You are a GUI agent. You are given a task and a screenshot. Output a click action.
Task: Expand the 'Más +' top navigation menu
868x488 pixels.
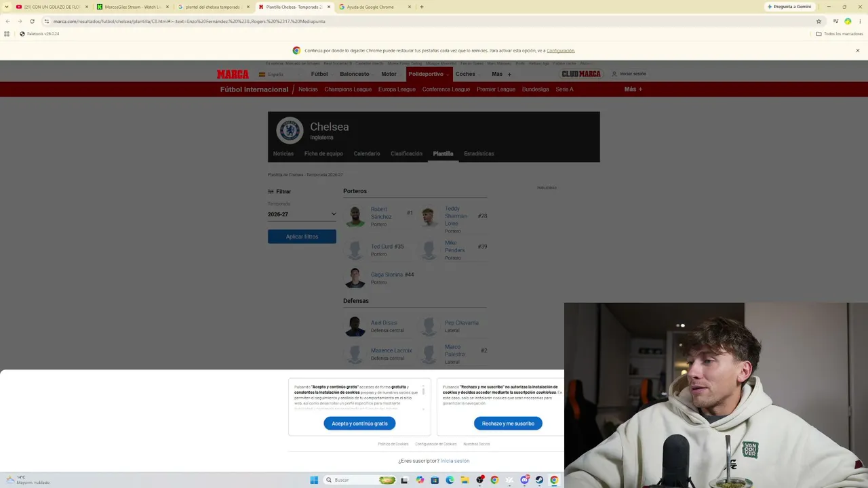(x=502, y=74)
